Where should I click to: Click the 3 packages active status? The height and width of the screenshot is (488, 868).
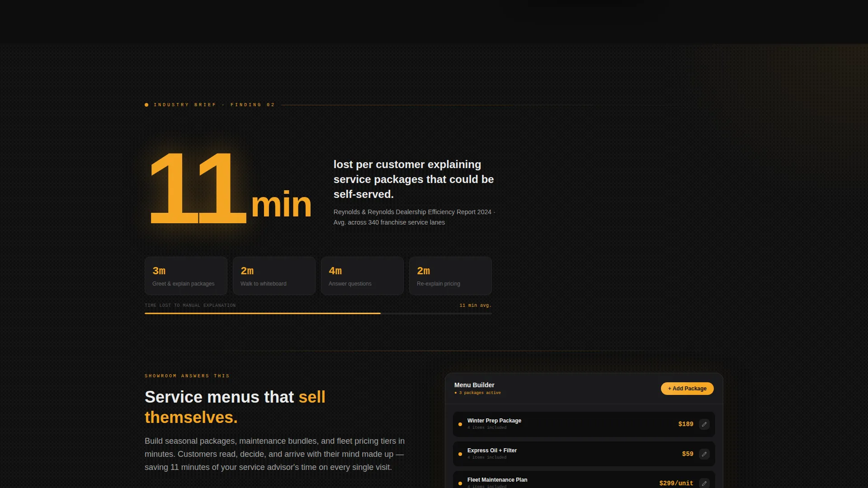(478, 393)
